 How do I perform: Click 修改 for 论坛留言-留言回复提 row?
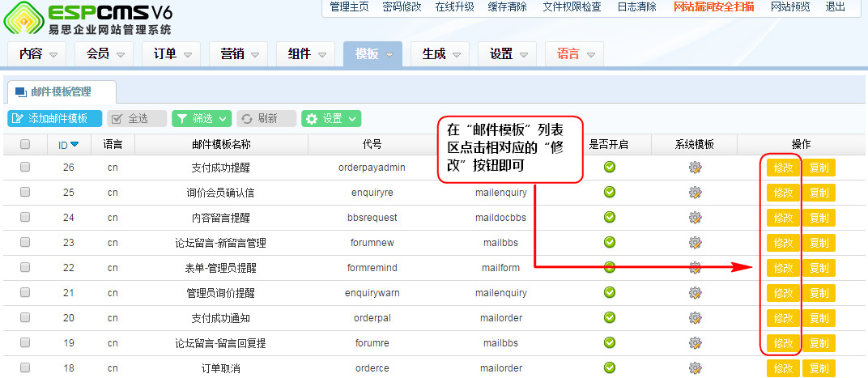[x=783, y=343]
